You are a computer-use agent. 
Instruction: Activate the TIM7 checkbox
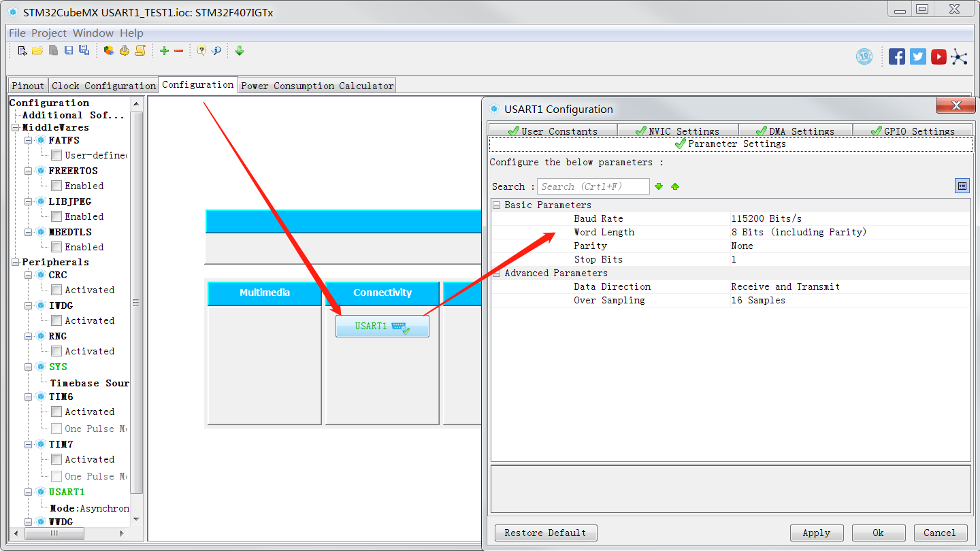coord(56,459)
